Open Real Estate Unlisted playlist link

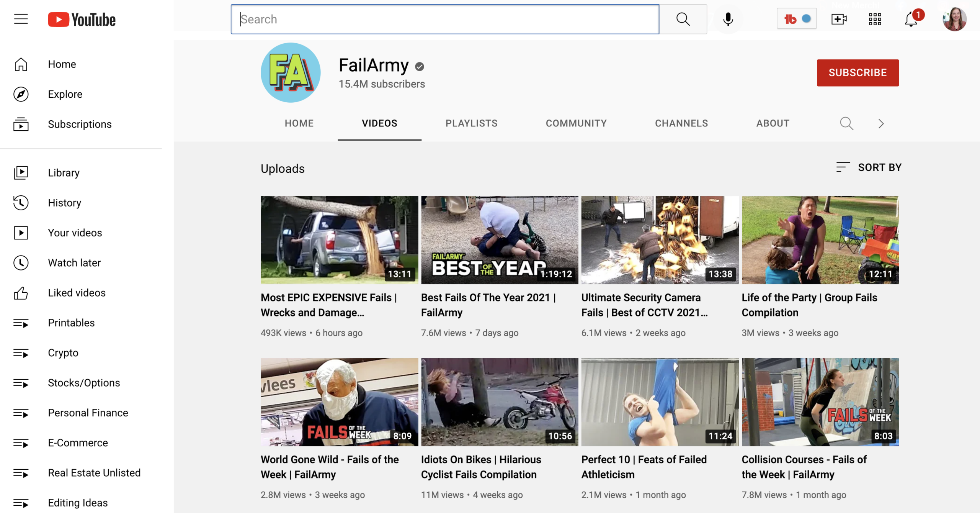coord(94,473)
